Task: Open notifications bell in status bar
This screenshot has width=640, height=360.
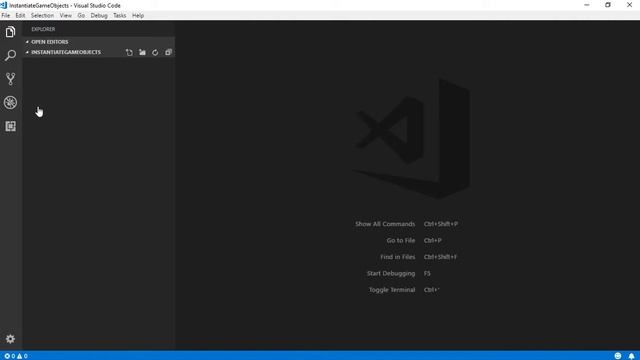Action: point(631,356)
